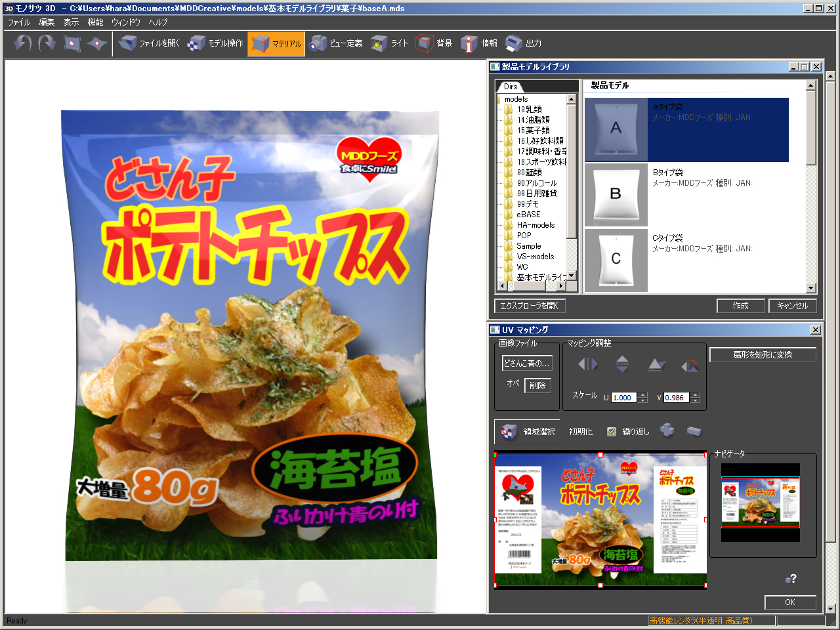Screen dimensions: 840x630
Task: Select the 90アルコール folder
Action: point(537,183)
